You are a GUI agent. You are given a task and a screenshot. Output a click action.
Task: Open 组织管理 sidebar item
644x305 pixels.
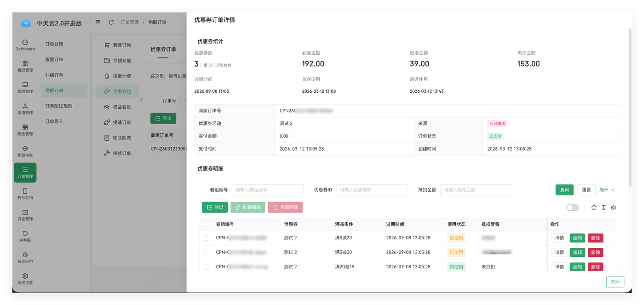(x=25, y=67)
